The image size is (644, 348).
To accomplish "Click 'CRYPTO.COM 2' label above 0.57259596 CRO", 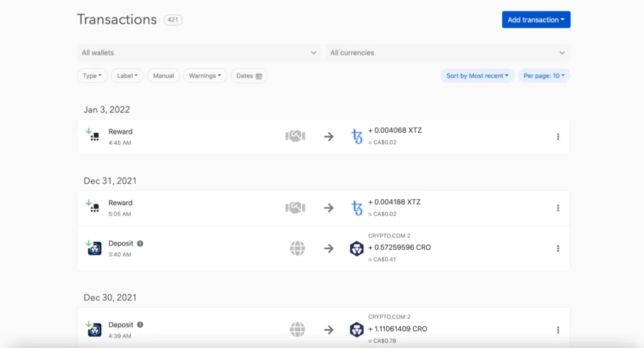I will [389, 236].
